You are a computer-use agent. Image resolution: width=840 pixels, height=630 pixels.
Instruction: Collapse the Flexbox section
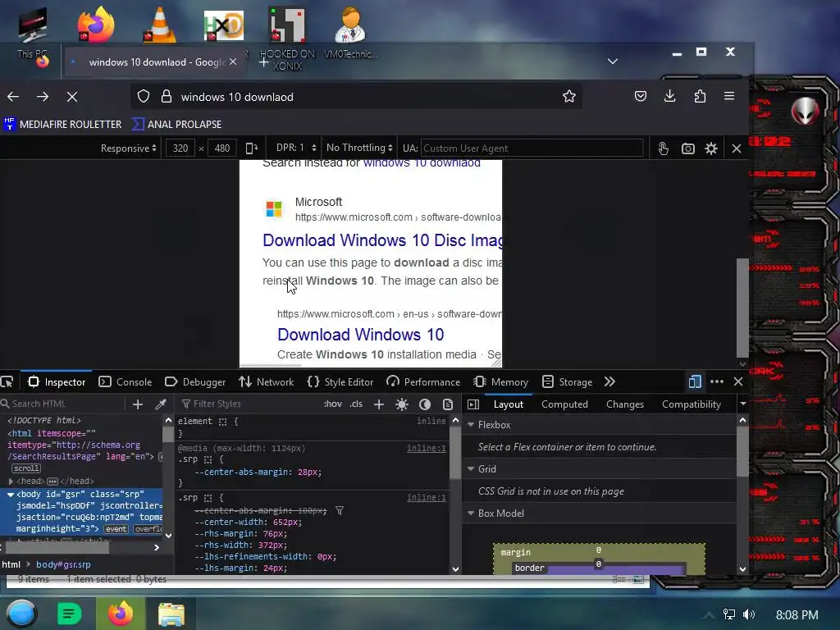click(x=471, y=425)
